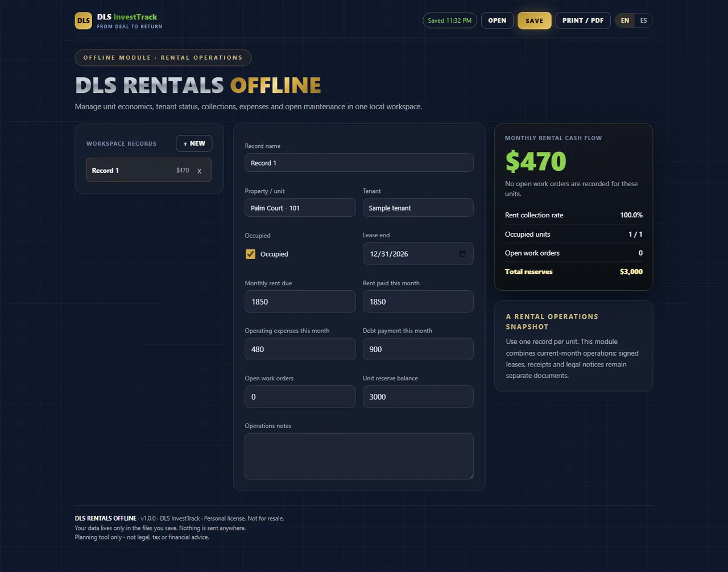Click Rent paid this month field
The height and width of the screenshot is (572, 728).
[418, 302]
